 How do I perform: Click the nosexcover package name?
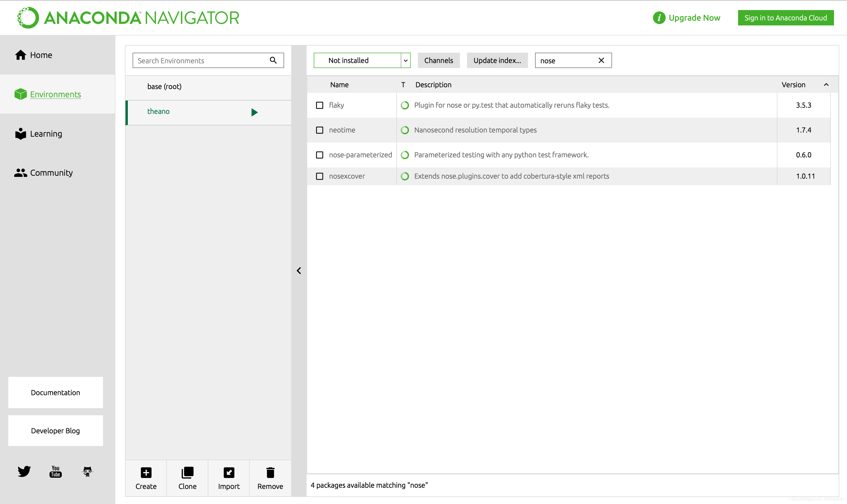click(347, 176)
